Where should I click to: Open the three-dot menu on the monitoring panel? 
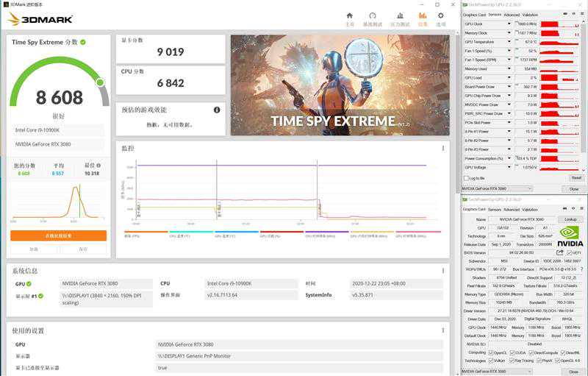tap(443, 149)
